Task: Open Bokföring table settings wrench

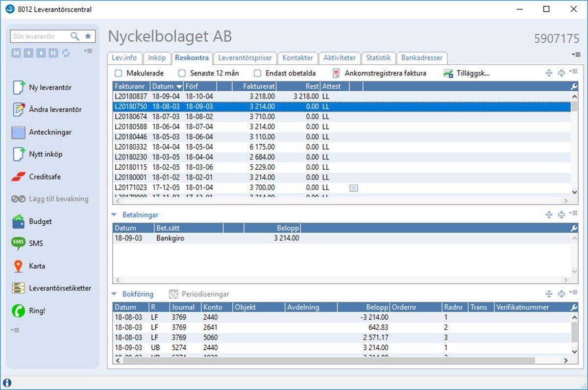Action: pos(574,307)
